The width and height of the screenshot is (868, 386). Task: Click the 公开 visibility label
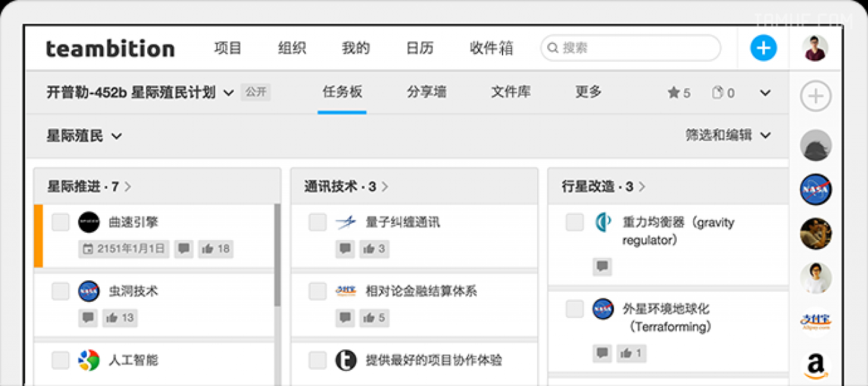pyautogui.click(x=256, y=92)
